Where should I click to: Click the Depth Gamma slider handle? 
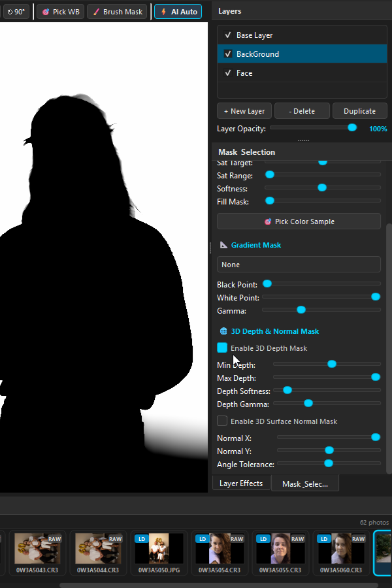[x=308, y=403]
